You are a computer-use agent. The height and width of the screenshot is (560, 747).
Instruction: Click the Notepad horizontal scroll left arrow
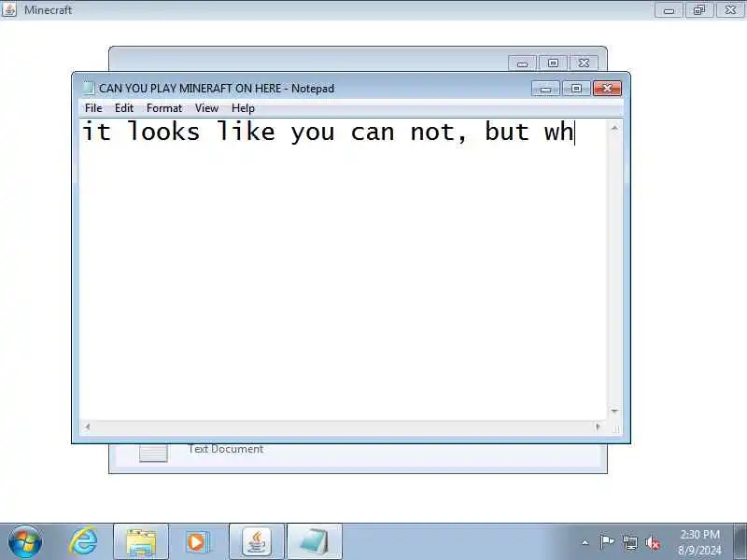click(87, 427)
